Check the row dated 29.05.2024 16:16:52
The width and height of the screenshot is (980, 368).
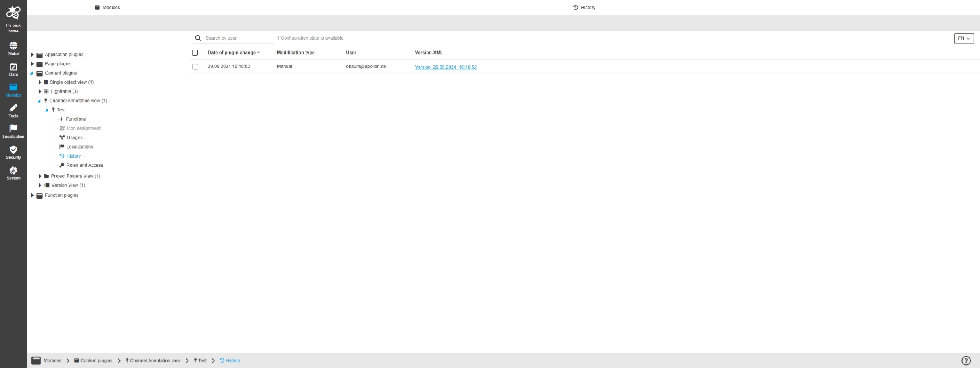[x=195, y=67]
